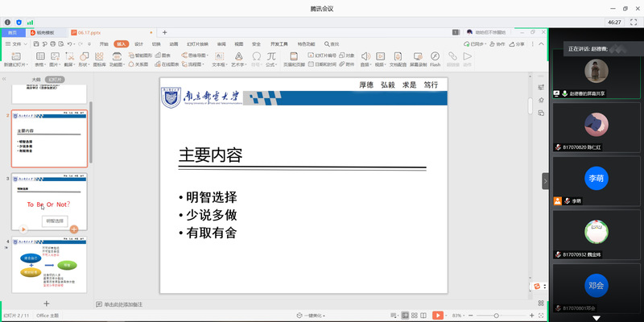Open the 图标库 icon library
644x322 pixels.
99,56
